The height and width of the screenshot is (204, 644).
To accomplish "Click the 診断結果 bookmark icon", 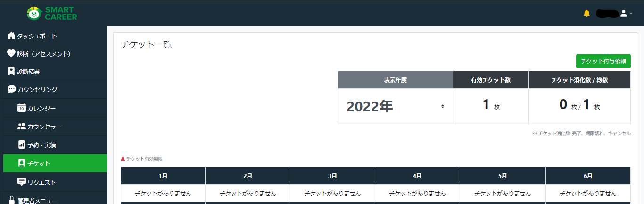I will pyautogui.click(x=11, y=71).
